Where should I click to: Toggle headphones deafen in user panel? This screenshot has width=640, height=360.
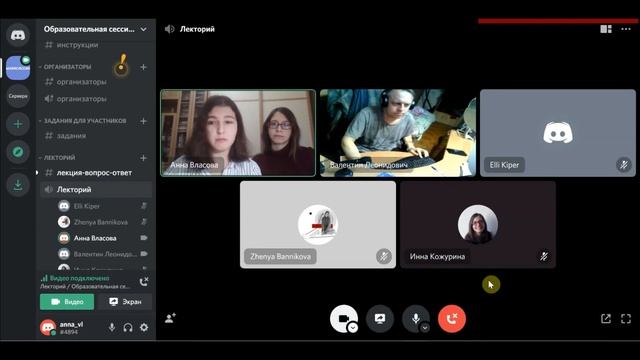128,327
